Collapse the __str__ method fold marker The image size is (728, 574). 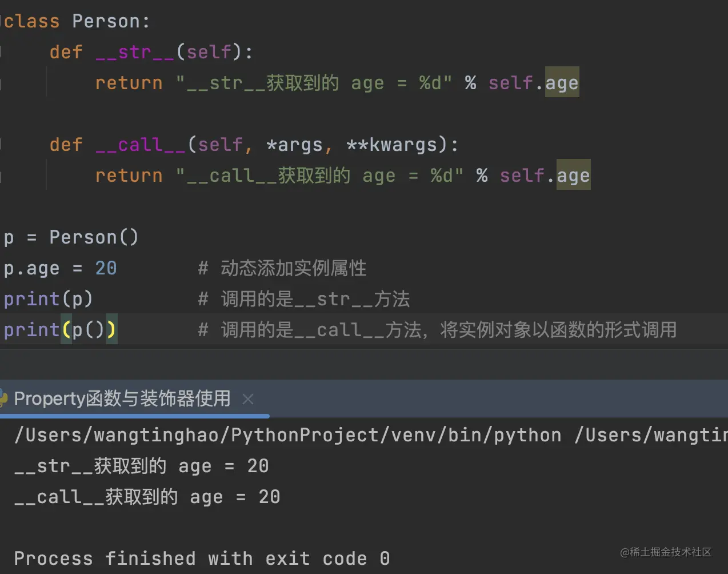click(2, 53)
